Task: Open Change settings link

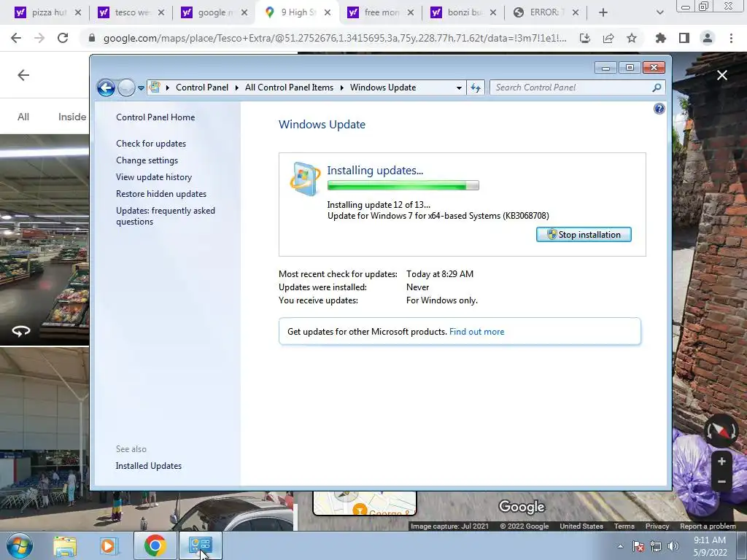Action: tap(147, 160)
